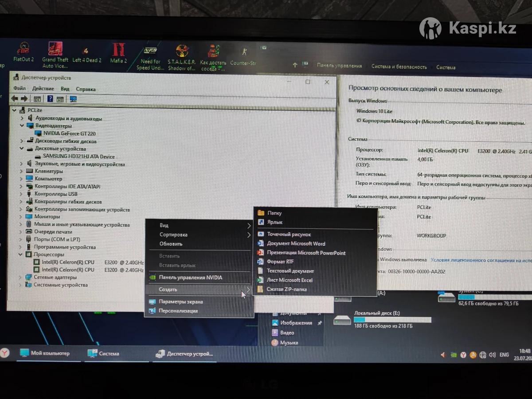Click the Система и безопасность breadcrumb
The image size is (532, 399).
coord(399,67)
